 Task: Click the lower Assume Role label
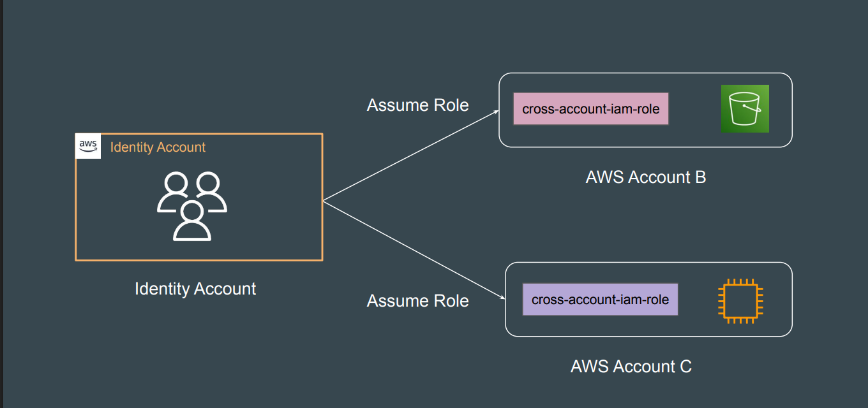tap(417, 301)
